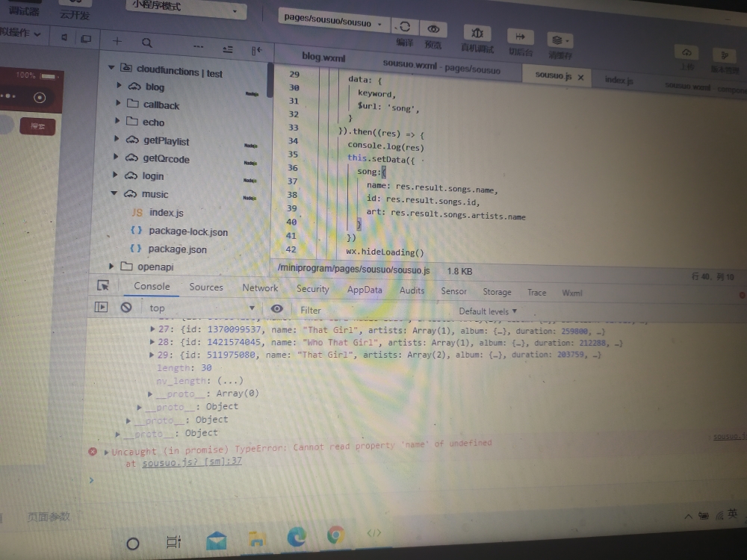
Task: Toggle console sidebar panel icon
Action: 101,307
